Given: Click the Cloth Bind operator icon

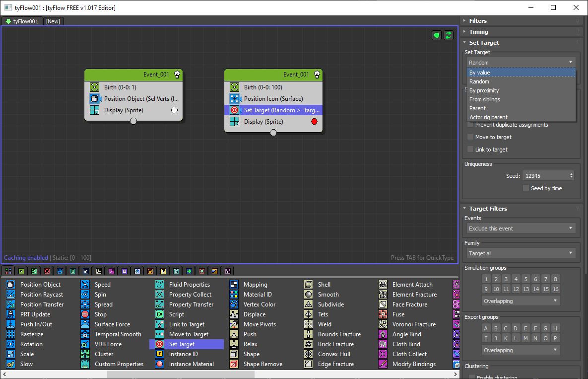Looking at the screenshot, I should [x=383, y=344].
